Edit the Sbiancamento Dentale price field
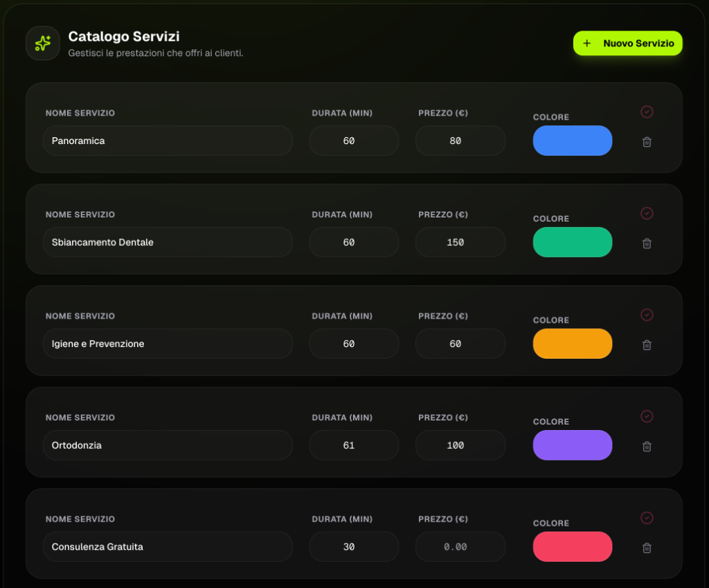The height and width of the screenshot is (588, 709). tap(460, 242)
